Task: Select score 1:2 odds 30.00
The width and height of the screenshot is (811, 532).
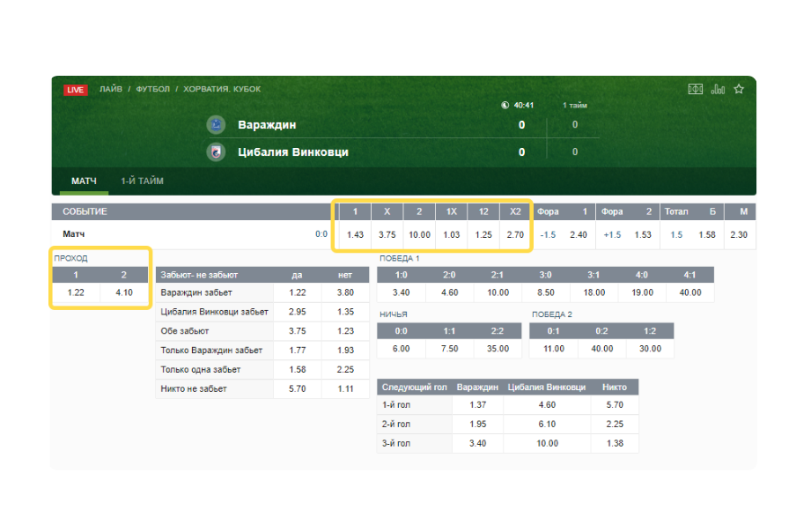Action: tap(650, 349)
